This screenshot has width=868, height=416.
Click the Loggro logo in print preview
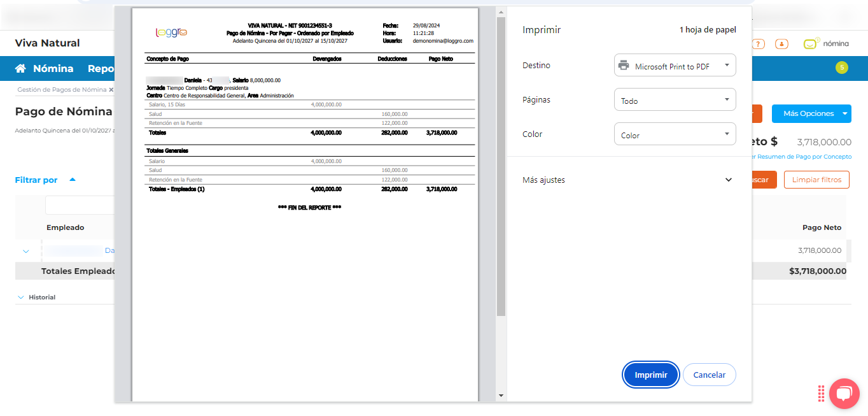click(171, 32)
